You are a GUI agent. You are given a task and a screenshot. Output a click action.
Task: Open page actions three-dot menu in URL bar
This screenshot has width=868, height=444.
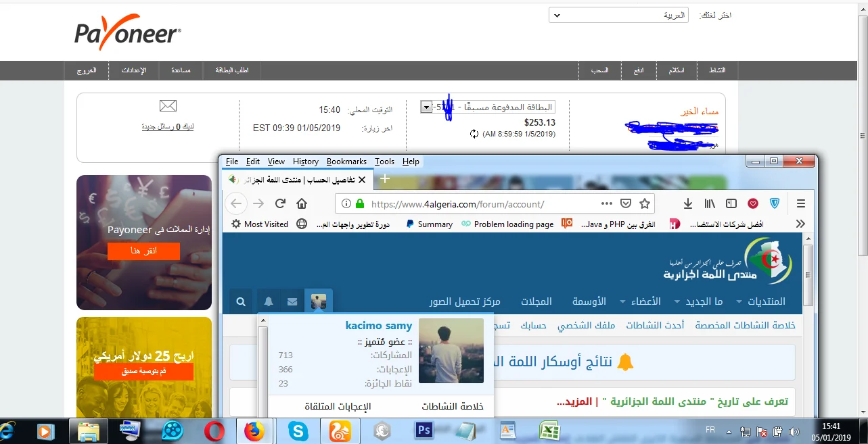[607, 203]
